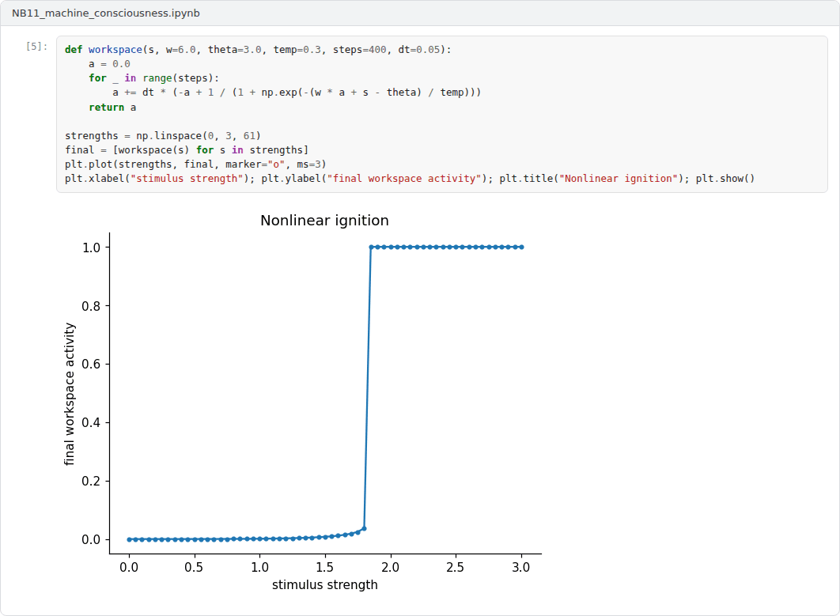This screenshot has width=840, height=616.
Task: Click the 'for _ in range(steps):' line
Action: pyautogui.click(x=154, y=78)
